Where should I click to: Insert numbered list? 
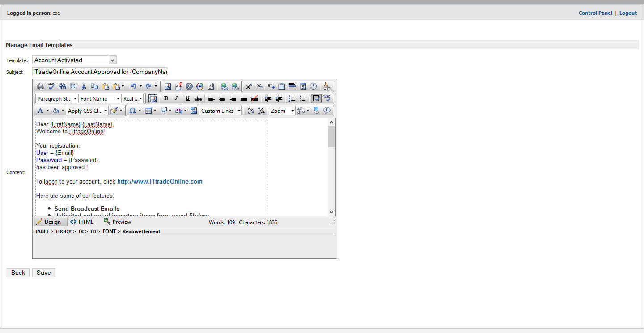tap(292, 98)
